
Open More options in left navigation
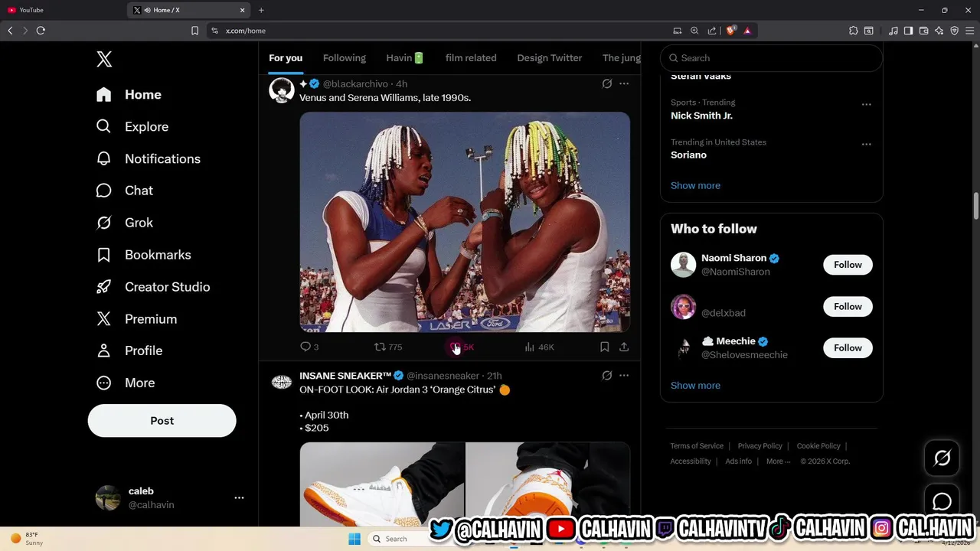click(126, 383)
